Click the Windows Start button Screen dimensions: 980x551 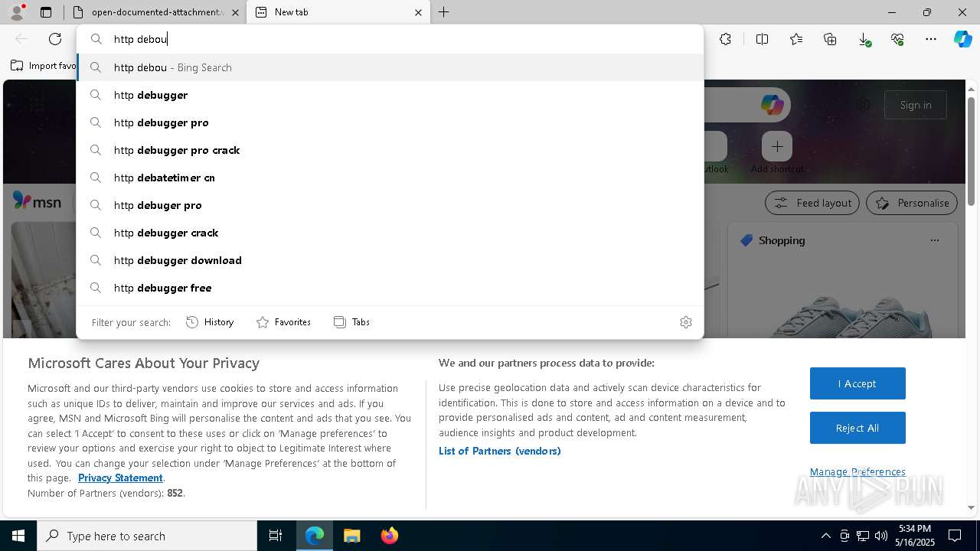(18, 536)
